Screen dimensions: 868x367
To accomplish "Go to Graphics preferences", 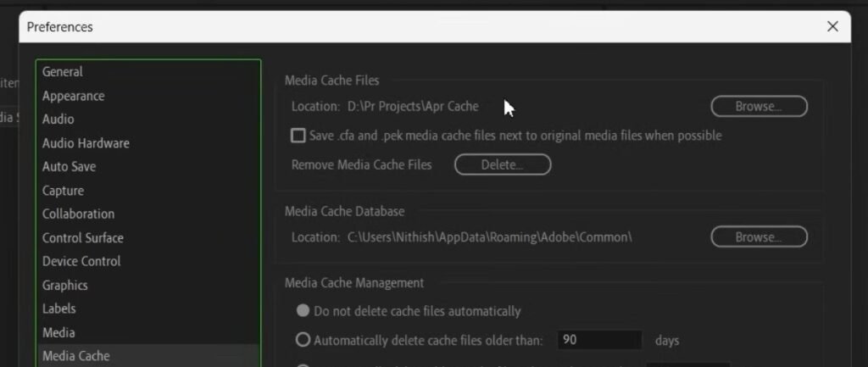I will click(64, 286).
